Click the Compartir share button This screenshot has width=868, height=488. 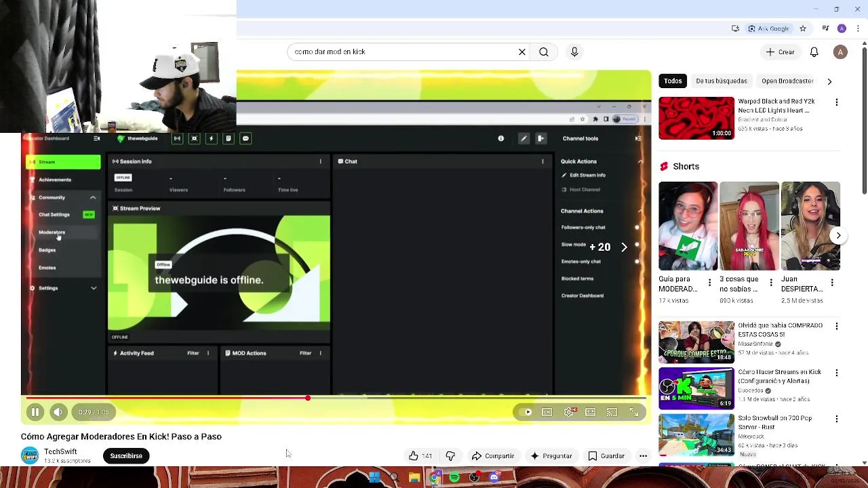[x=493, y=456]
